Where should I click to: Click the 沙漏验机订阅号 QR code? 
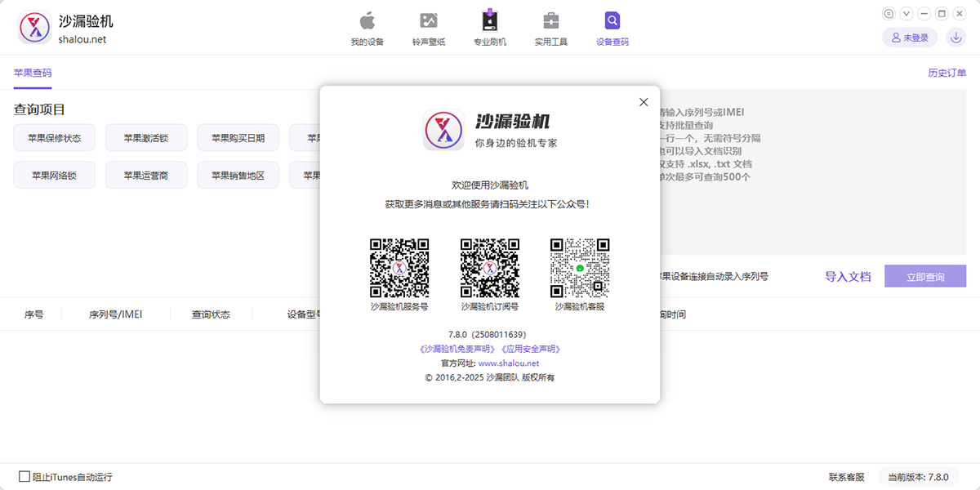point(490,268)
